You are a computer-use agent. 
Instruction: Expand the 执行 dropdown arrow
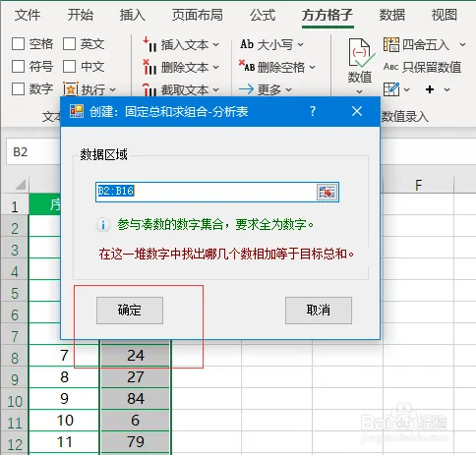click(112, 89)
